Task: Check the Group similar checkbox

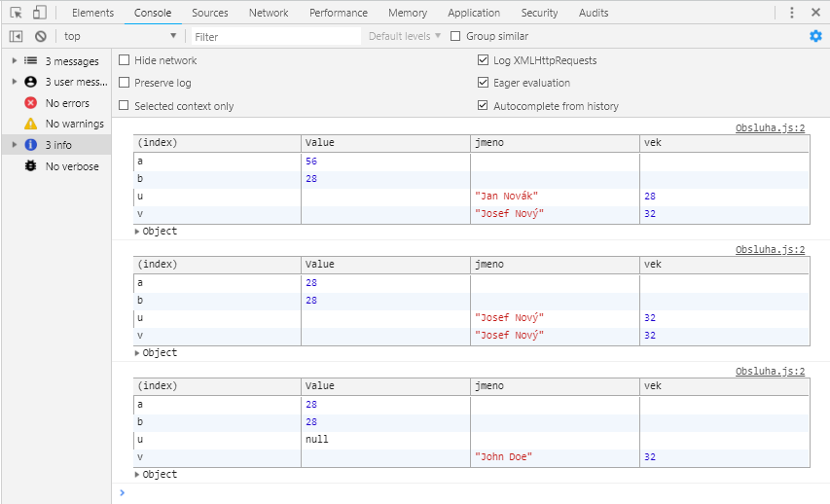Action: [x=455, y=36]
